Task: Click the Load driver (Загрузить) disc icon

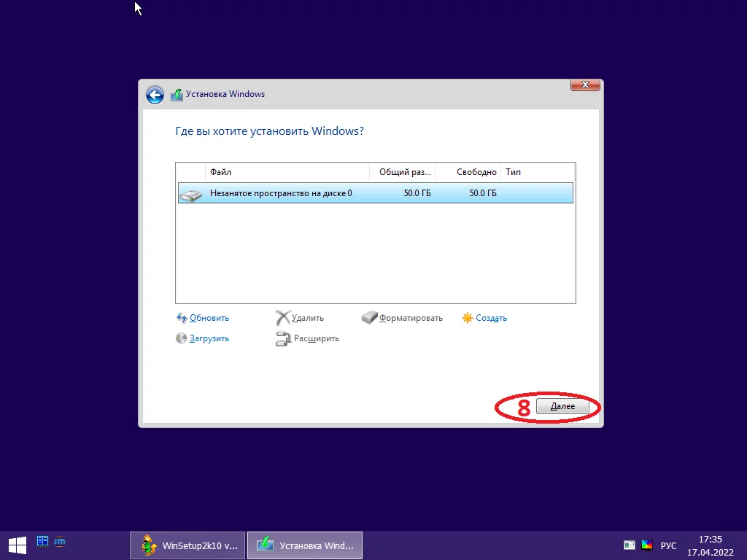Action: pyautogui.click(x=181, y=338)
